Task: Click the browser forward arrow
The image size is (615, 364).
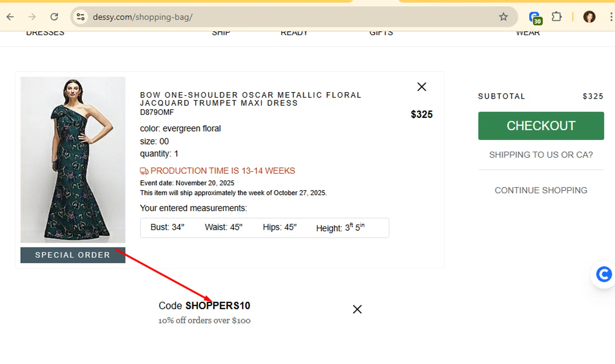Action: (x=32, y=17)
